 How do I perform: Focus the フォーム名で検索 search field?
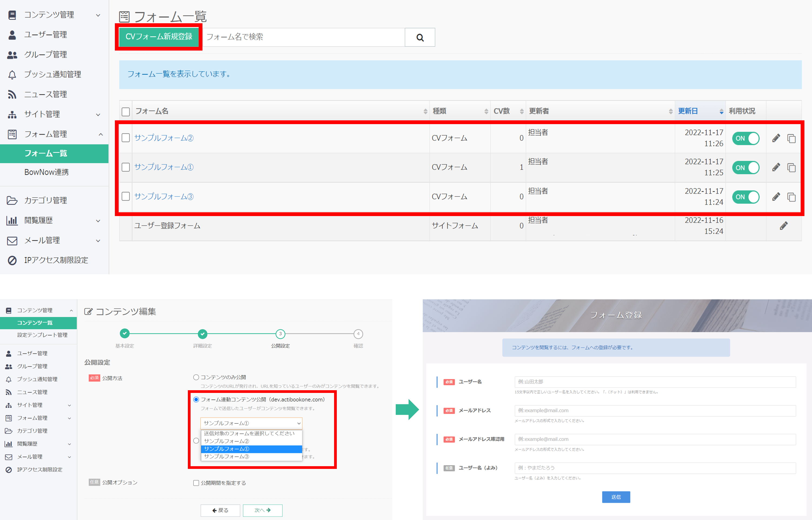(x=304, y=37)
